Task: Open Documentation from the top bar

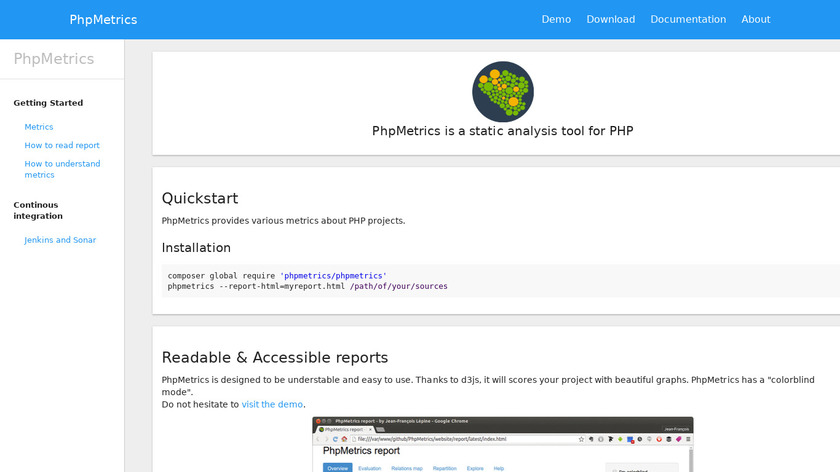Action: tap(688, 19)
